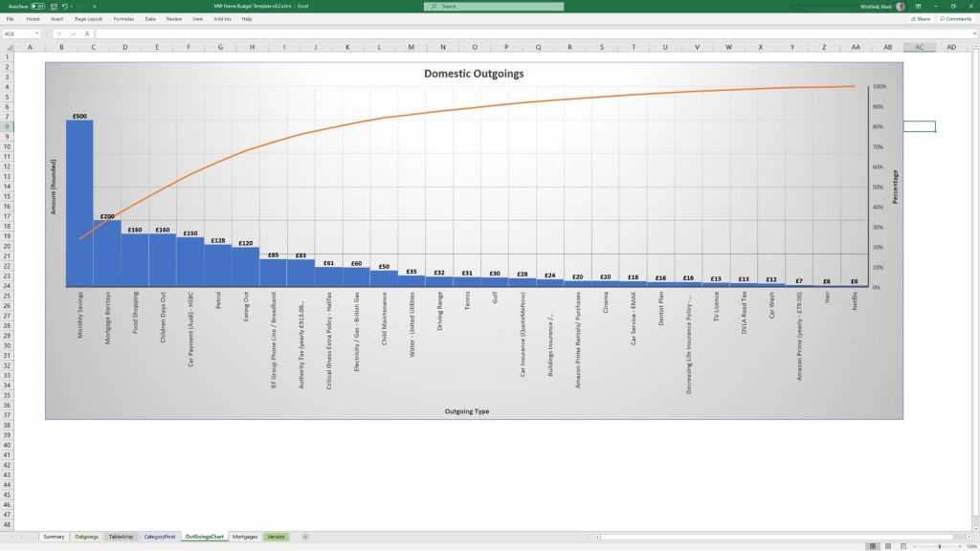Open the Comments button
This screenshot has width=980, height=551.
coord(955,18)
